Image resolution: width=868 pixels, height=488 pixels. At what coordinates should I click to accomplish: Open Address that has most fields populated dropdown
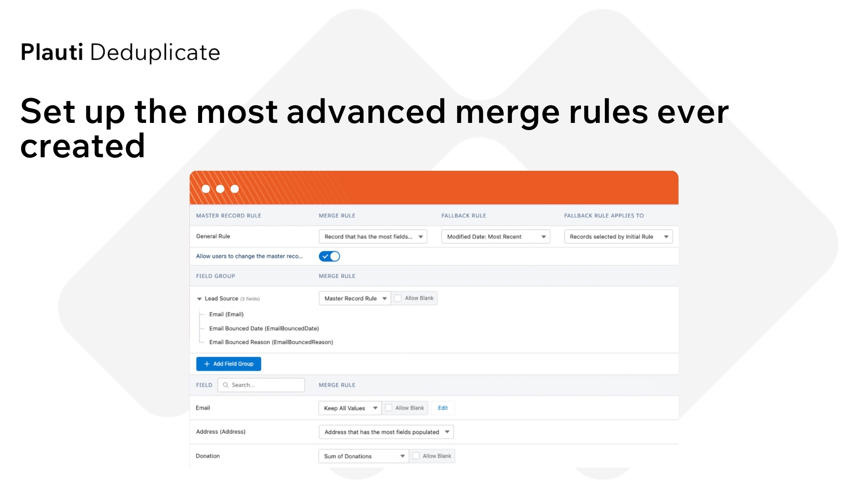point(386,432)
